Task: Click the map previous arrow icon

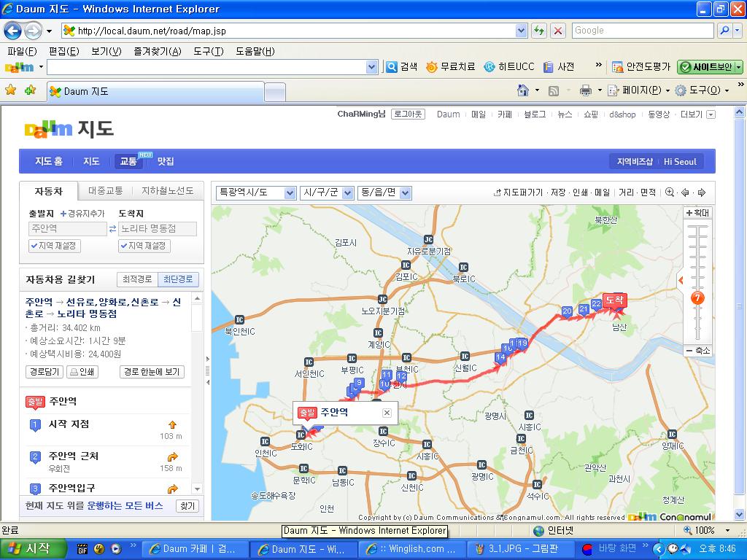Action: (686, 192)
